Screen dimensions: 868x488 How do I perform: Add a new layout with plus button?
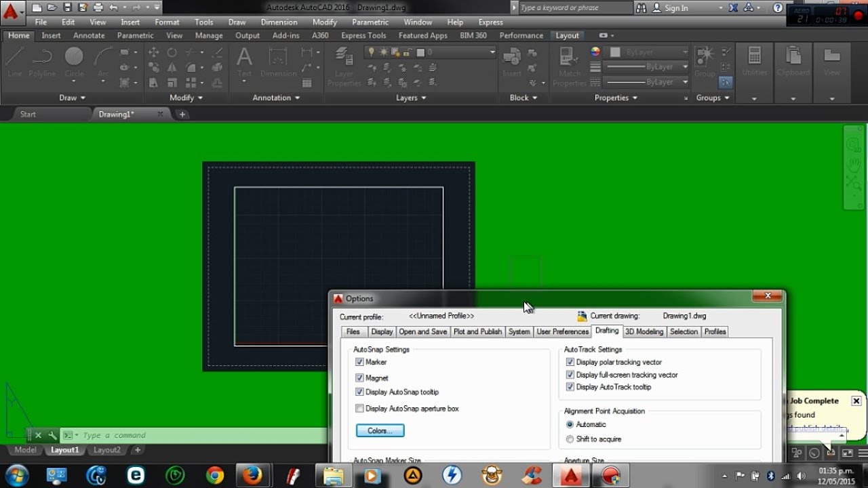point(138,450)
